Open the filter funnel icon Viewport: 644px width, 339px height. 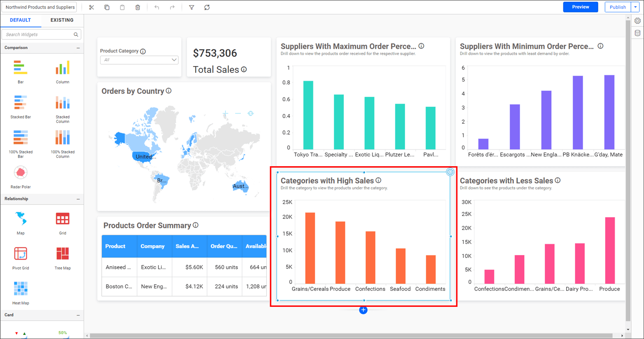(191, 7)
